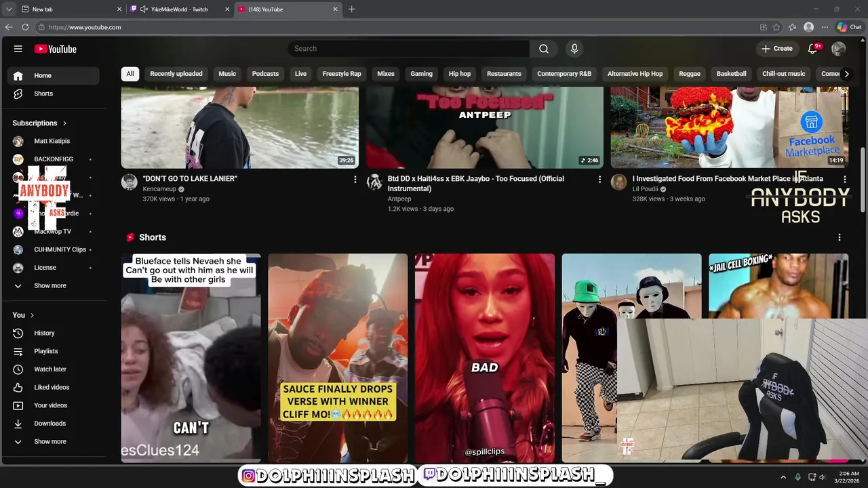The width and height of the screenshot is (868, 488).
Task: Open the spillclips BAD short
Action: (485, 358)
